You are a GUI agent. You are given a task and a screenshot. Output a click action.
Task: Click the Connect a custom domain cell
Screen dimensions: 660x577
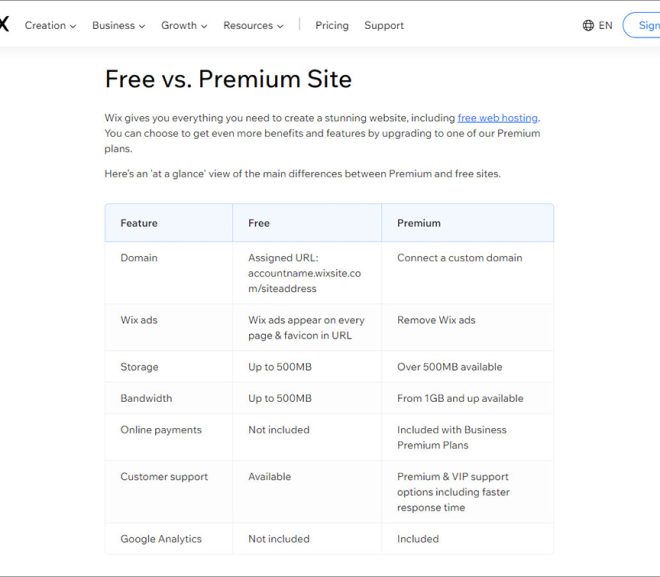(460, 258)
